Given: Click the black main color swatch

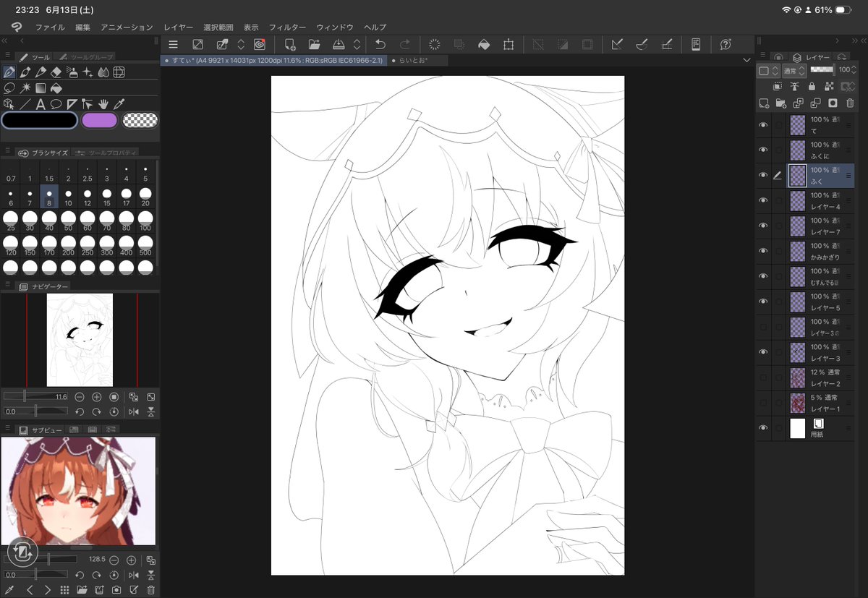Looking at the screenshot, I should [x=39, y=120].
